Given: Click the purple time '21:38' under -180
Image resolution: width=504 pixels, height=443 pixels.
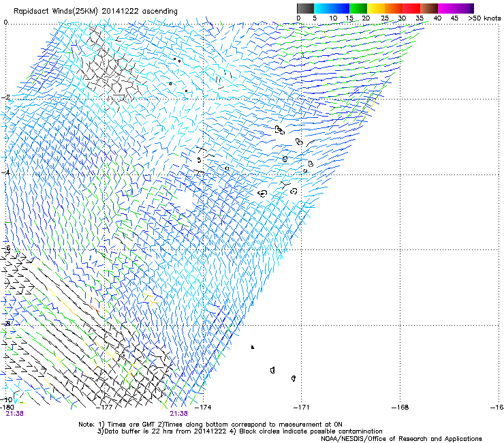Looking at the screenshot, I should pos(14,414).
